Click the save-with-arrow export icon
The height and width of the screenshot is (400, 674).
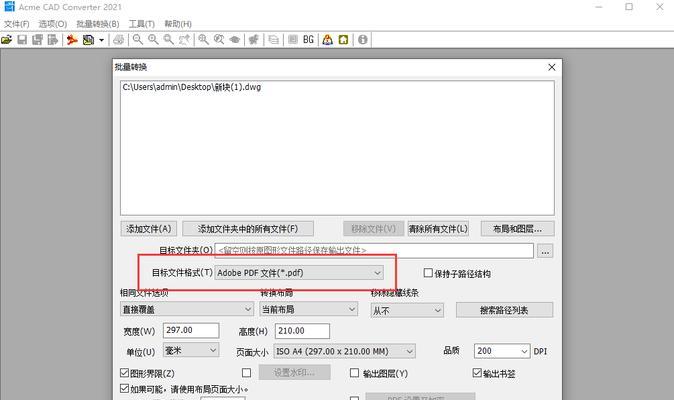point(52,40)
